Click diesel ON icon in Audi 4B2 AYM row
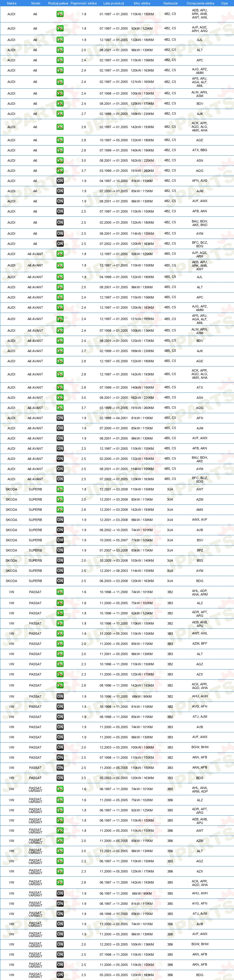Viewport: 234px width, 980px height. coord(60,234)
